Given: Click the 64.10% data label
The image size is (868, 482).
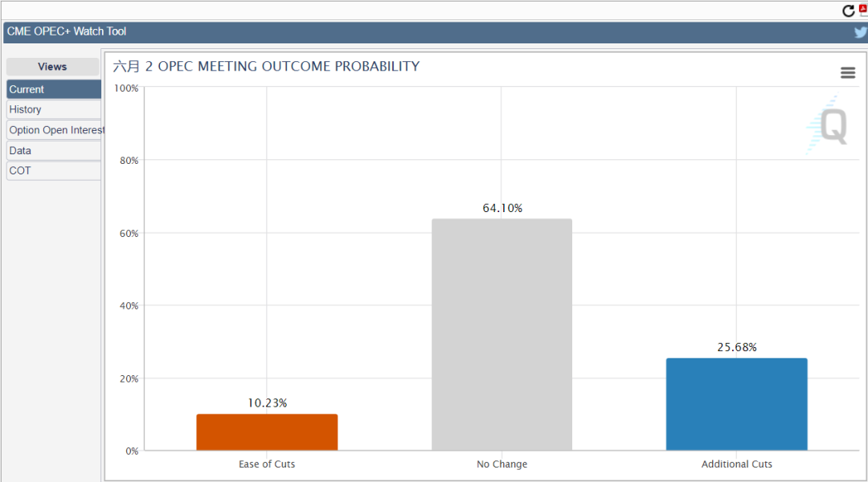Looking at the screenshot, I should click(x=502, y=208).
